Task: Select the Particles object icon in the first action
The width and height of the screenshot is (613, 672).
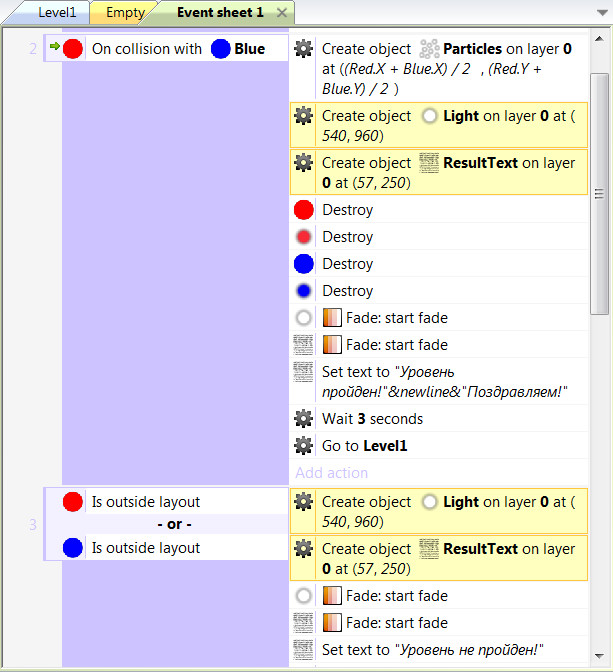Action: pos(429,49)
